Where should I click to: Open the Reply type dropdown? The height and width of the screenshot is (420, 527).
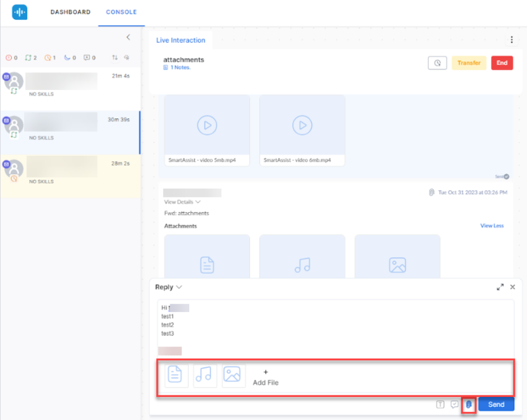(x=168, y=287)
